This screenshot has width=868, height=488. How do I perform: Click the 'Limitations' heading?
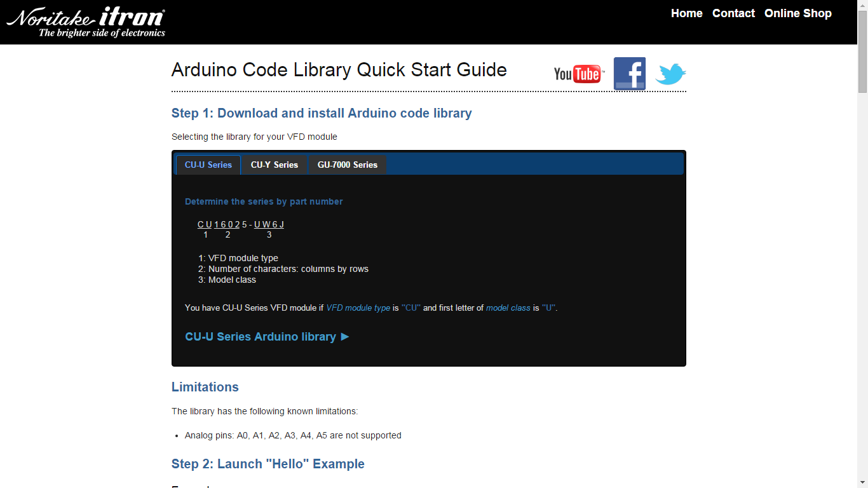pyautogui.click(x=205, y=387)
